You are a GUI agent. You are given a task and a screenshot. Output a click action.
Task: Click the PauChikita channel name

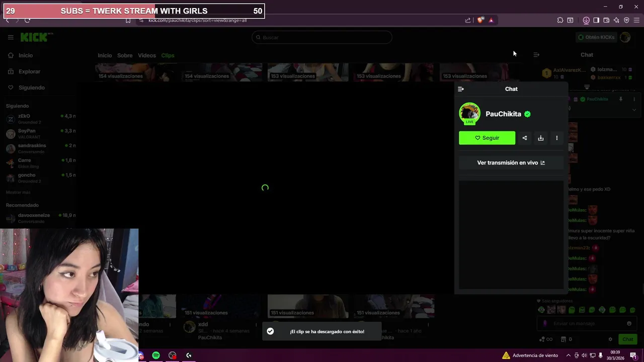(x=503, y=114)
